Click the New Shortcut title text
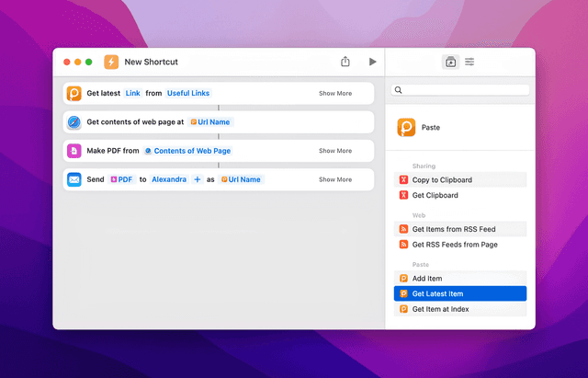 (151, 62)
